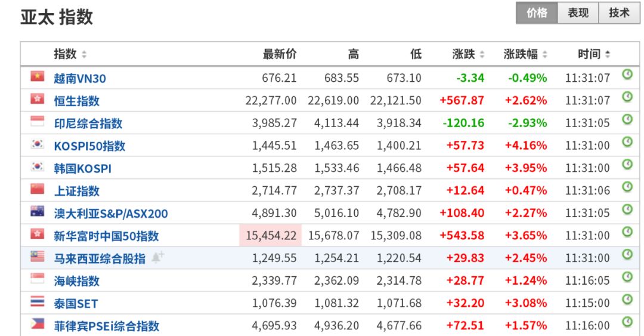This screenshot has height=336, width=644.
Task: Click the Philippines flag icon
Action: click(38, 325)
